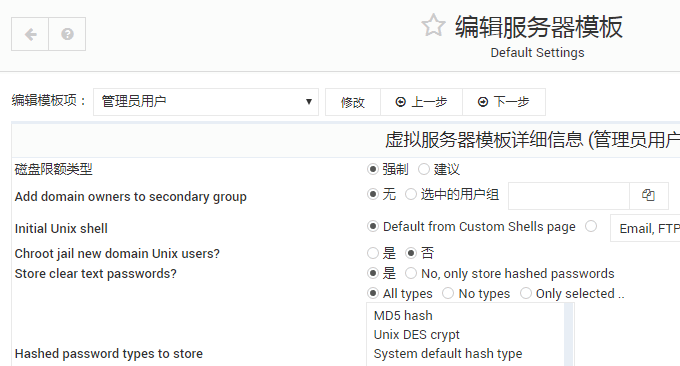Open the user group chooser icon
The width and height of the screenshot is (680, 366).
point(648,195)
